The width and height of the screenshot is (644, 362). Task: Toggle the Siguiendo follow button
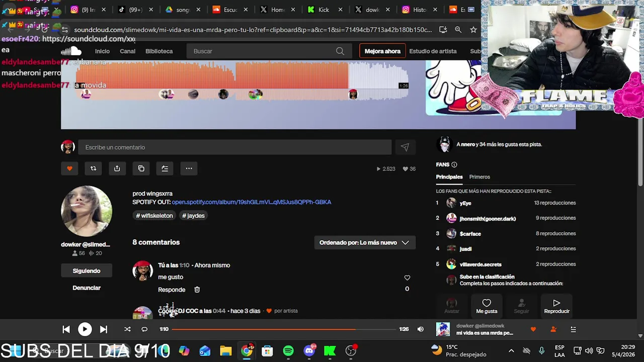(x=87, y=271)
